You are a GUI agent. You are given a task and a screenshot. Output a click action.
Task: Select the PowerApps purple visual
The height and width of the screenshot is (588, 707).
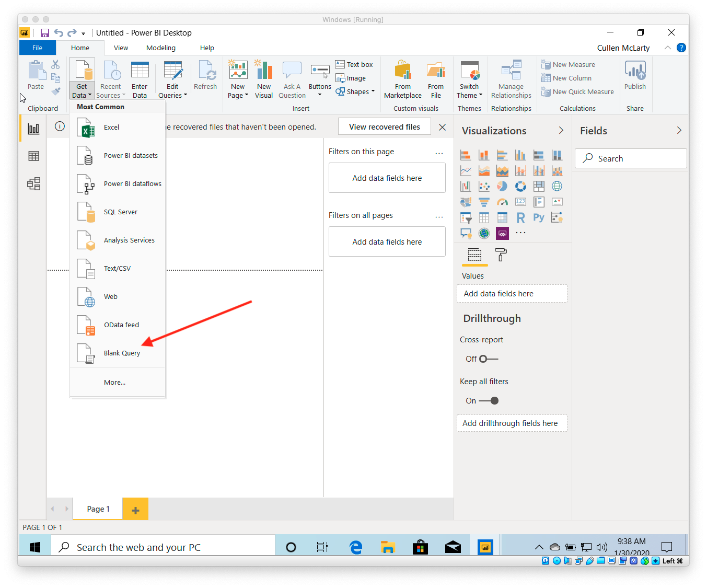pyautogui.click(x=502, y=233)
